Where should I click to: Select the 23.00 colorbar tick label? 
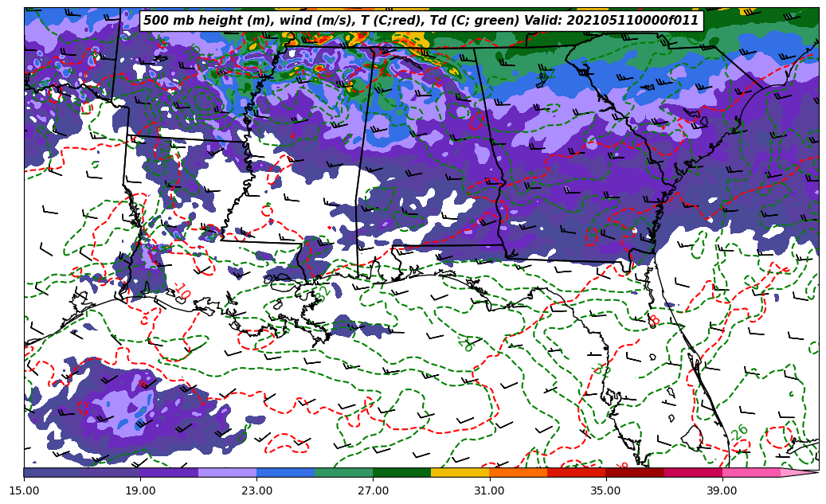coord(256,491)
